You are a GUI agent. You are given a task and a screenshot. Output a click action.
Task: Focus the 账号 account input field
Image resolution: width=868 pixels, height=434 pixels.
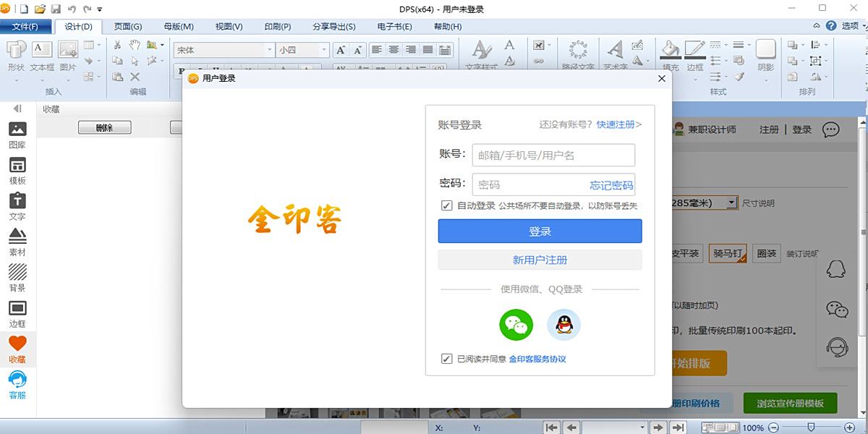pyautogui.click(x=553, y=155)
